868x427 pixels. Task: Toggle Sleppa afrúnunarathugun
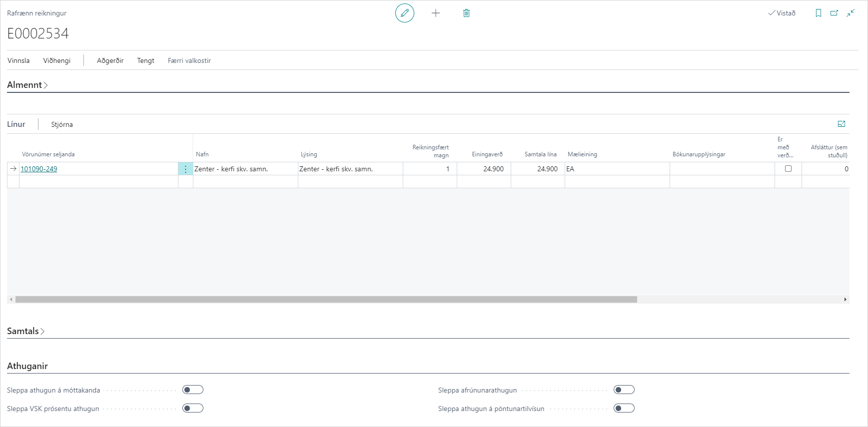624,390
